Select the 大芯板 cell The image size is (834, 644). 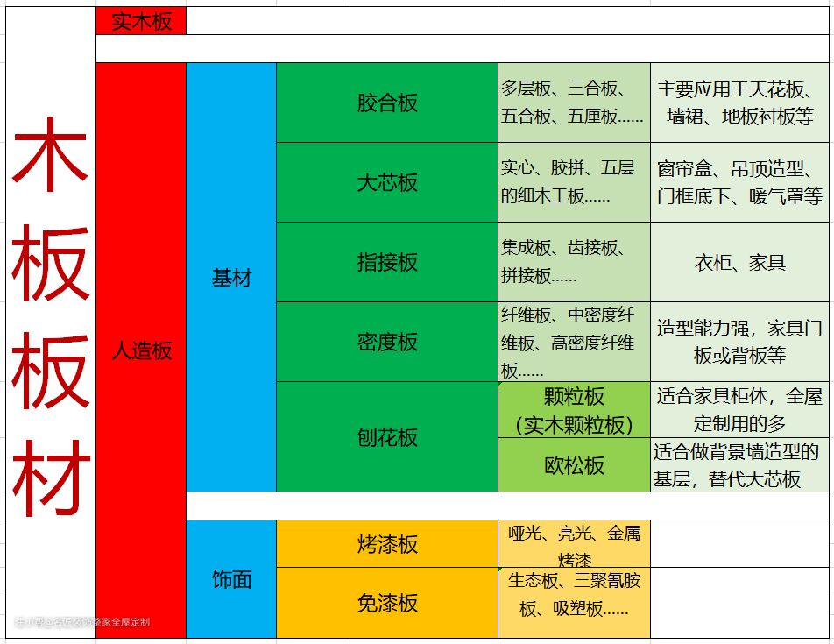(387, 182)
